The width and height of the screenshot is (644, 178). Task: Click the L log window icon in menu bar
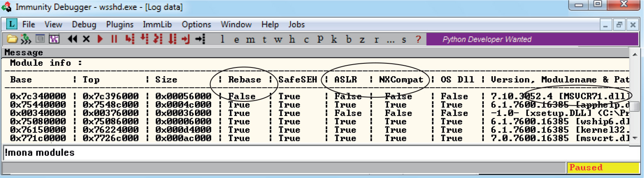point(12,24)
